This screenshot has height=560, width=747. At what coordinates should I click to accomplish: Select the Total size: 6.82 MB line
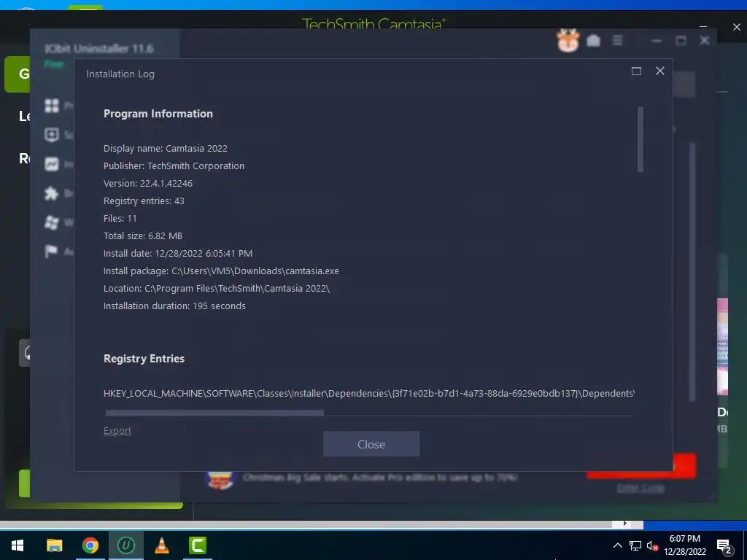coord(143,236)
